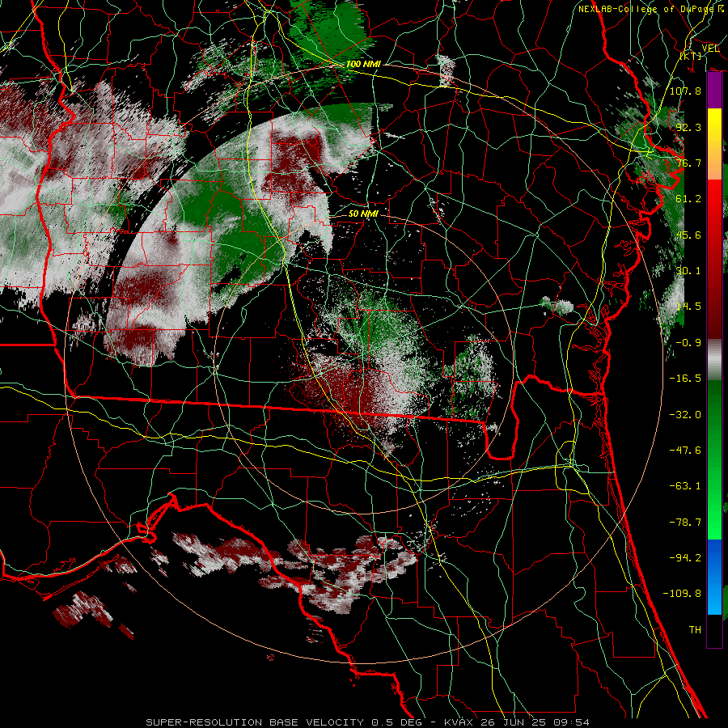
Task: Click the 50 NMI range ring label
Action: point(363,214)
